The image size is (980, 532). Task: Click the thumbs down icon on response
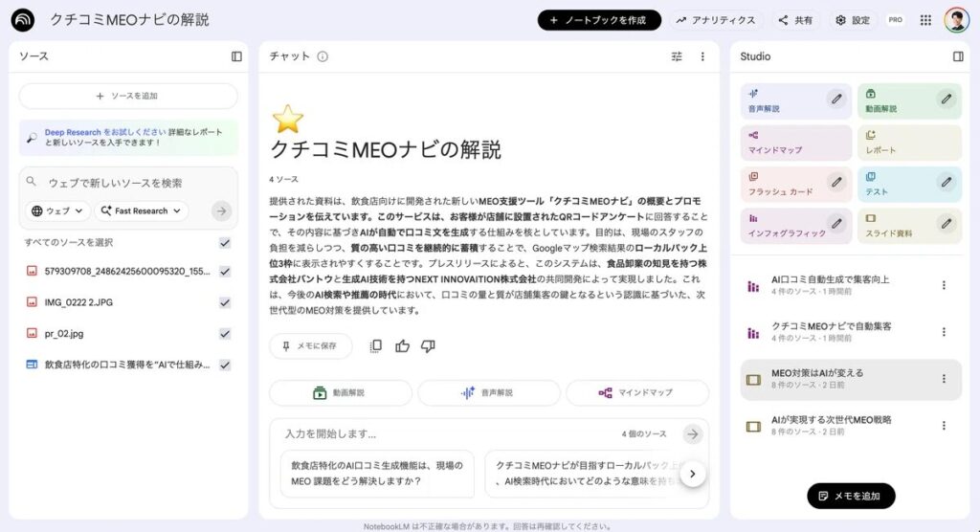pos(428,345)
